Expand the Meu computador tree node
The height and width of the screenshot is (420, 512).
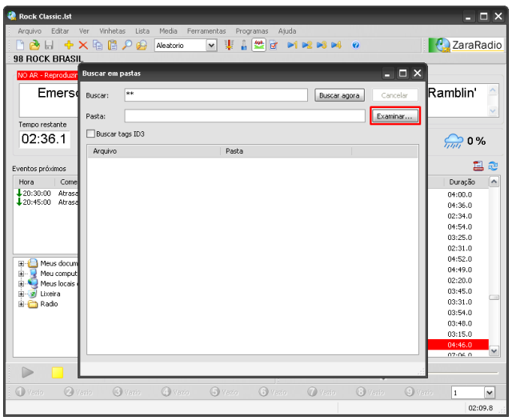pos(22,274)
